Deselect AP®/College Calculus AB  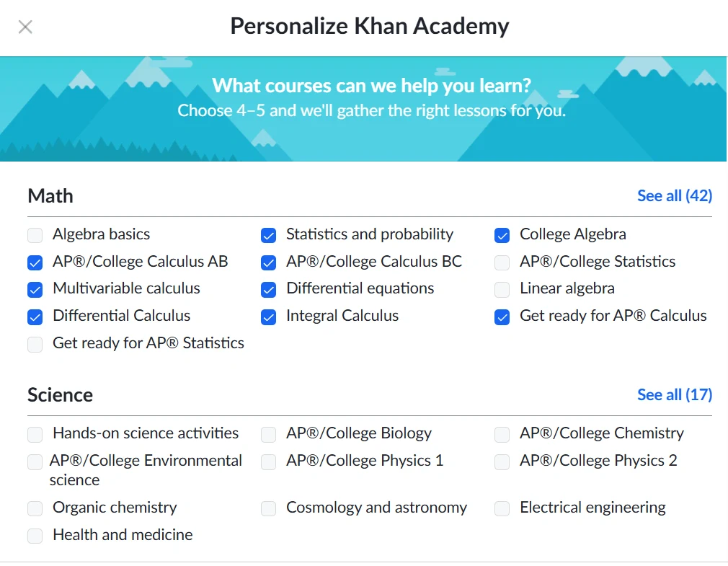click(35, 262)
